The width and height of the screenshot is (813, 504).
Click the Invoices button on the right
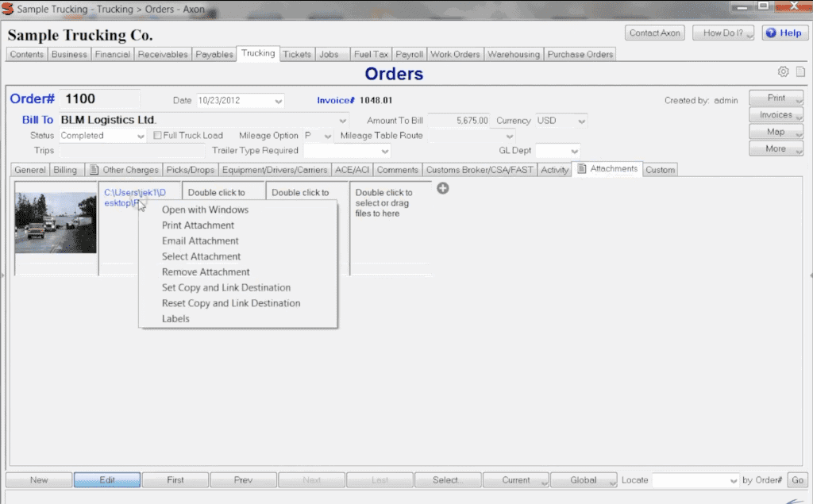(776, 115)
